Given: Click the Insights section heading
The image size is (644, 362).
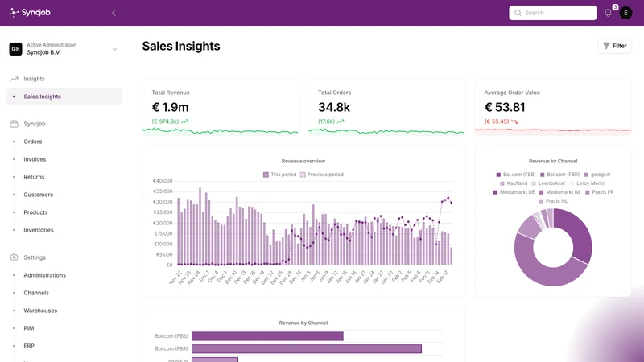Looking at the screenshot, I should [34, 79].
